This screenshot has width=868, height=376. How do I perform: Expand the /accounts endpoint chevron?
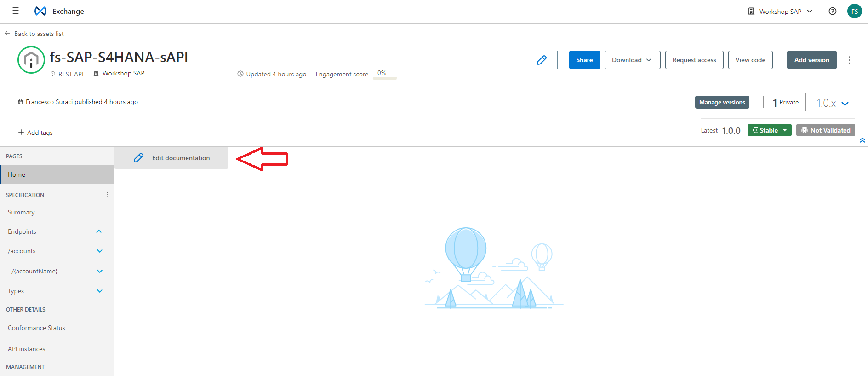tap(100, 251)
